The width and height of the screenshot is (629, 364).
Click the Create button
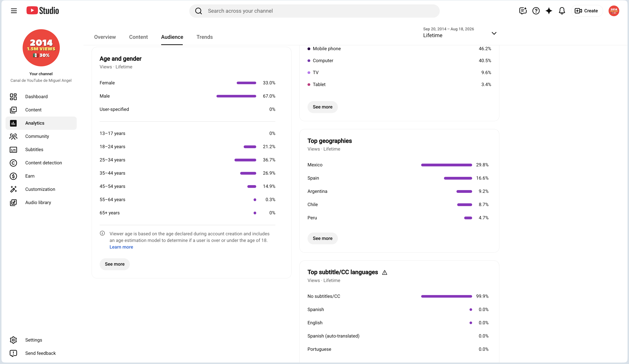(x=587, y=11)
